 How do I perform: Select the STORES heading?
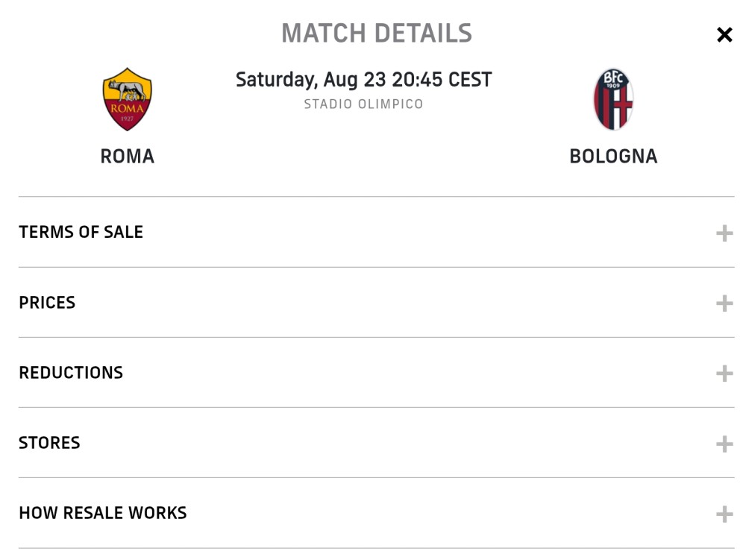point(49,443)
